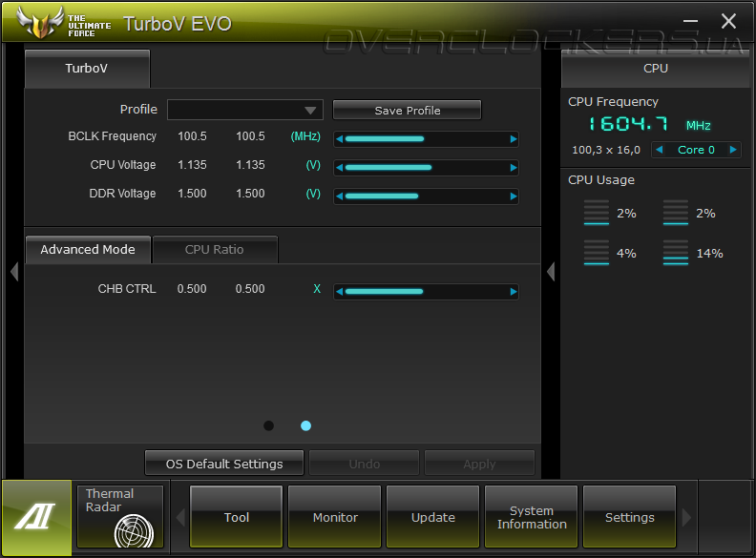Select previous core next to Core 0

(660, 150)
